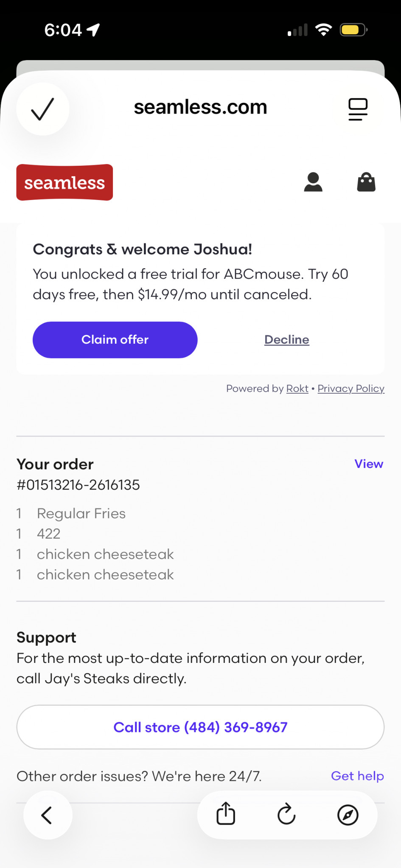Claim the ABCmouse offer

[115, 339]
